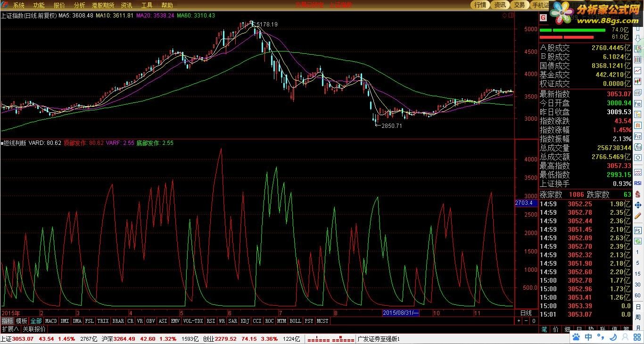This screenshot has width=644, height=344.
Task: Open the 报价 menu
Action: 59,5
